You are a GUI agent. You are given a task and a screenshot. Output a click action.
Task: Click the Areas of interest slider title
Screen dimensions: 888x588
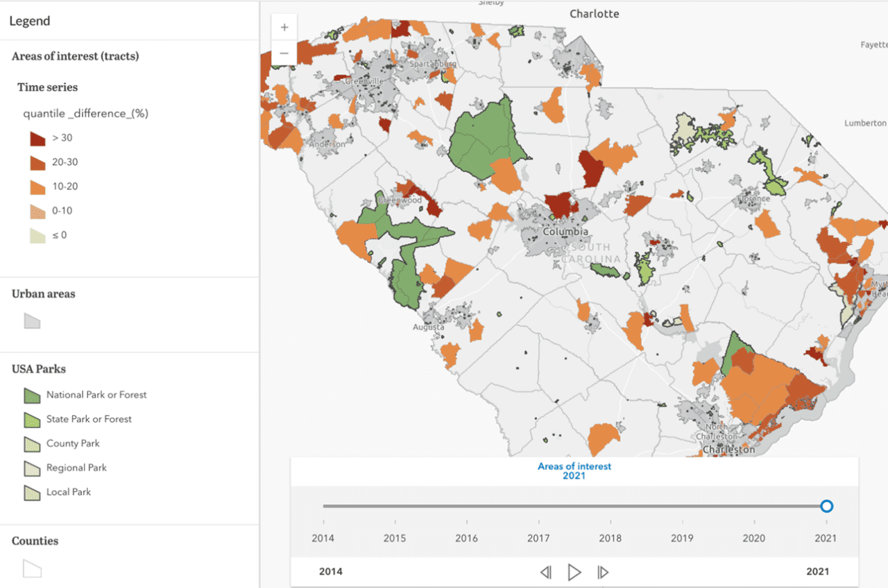(x=574, y=467)
